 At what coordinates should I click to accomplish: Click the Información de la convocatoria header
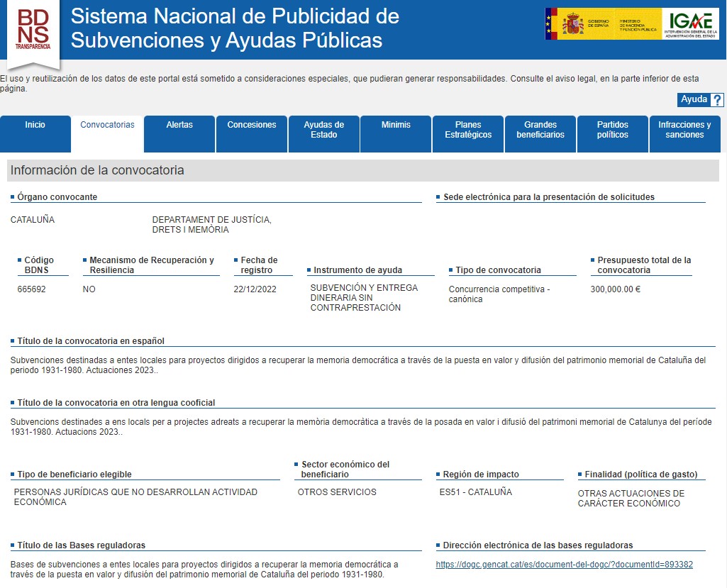[x=97, y=171]
